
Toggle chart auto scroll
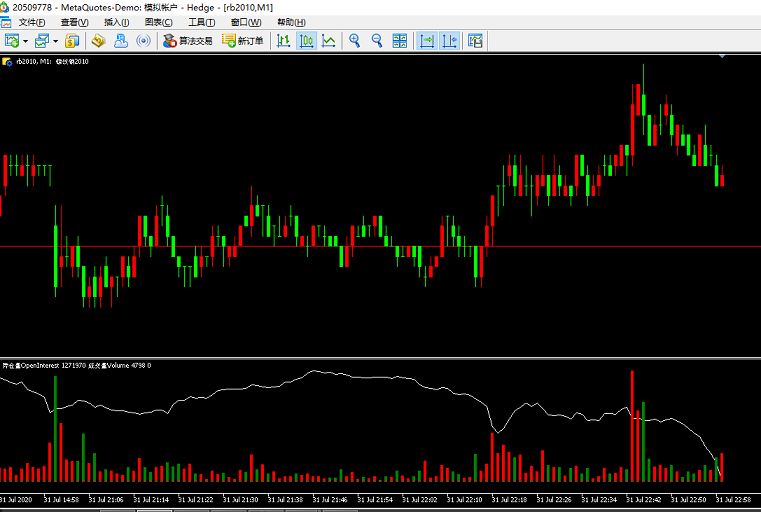coord(427,41)
